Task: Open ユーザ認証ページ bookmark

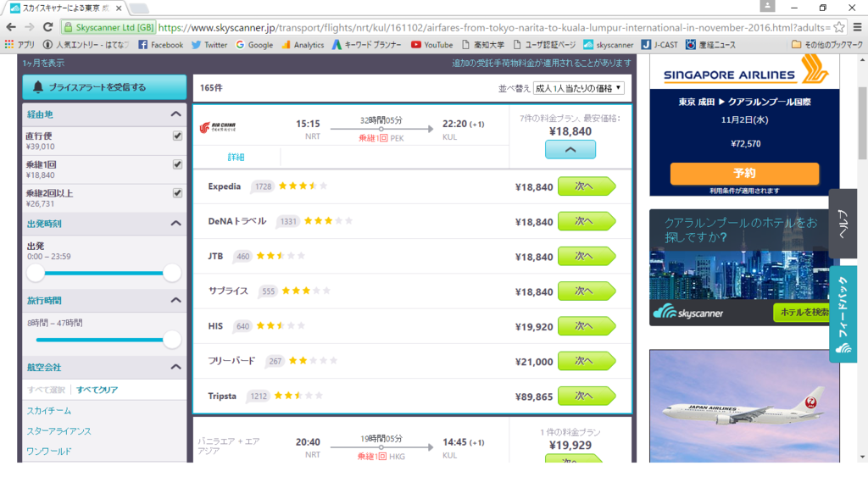Action: (x=544, y=45)
